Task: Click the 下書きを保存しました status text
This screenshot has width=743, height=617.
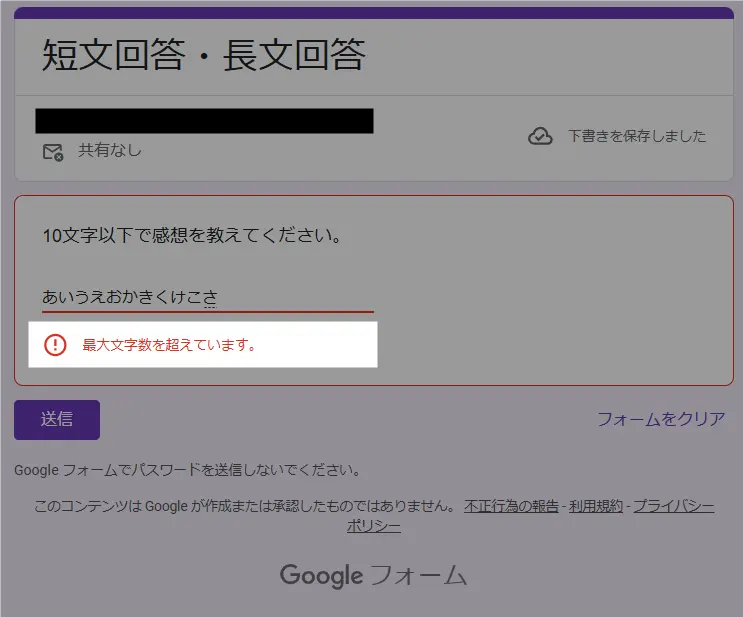Action: [637, 136]
